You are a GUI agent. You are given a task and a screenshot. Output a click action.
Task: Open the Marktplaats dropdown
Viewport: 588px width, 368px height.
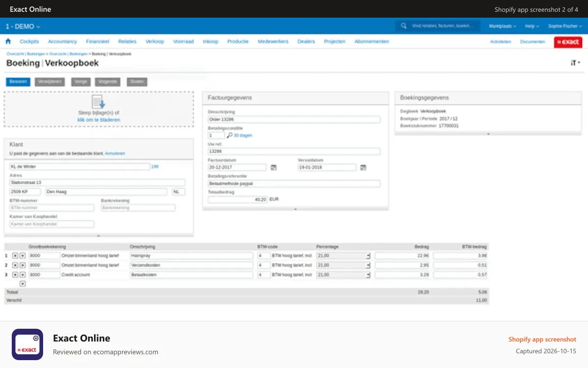pos(503,26)
